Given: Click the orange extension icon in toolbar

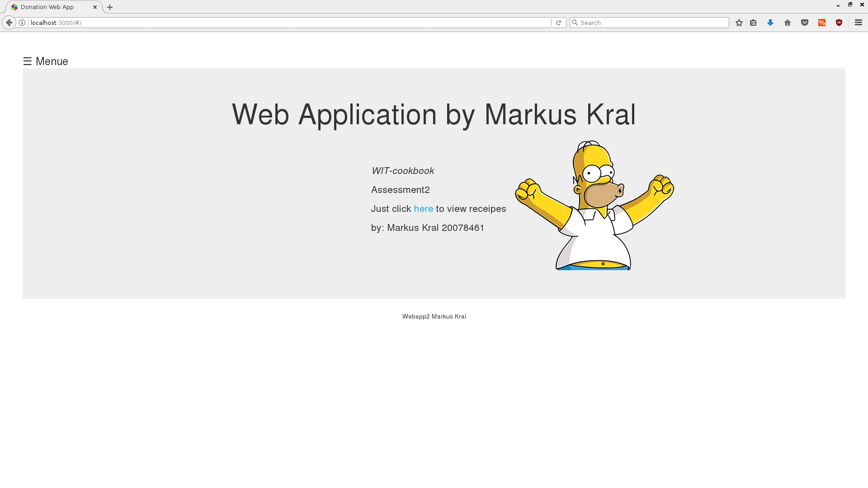Looking at the screenshot, I should click(822, 23).
